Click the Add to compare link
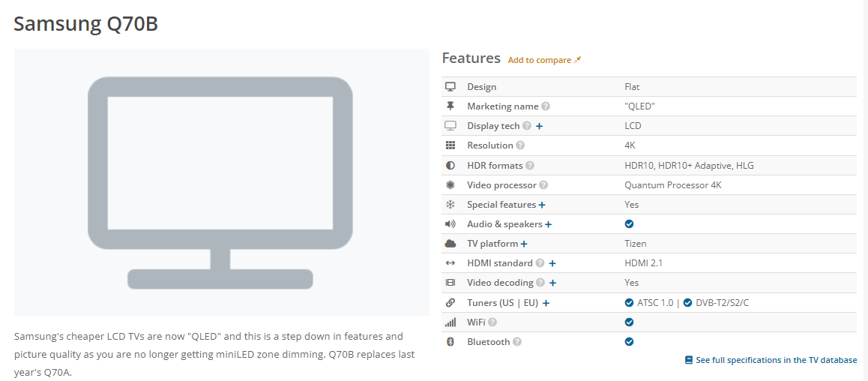This screenshot has height=381, width=868. pos(539,60)
